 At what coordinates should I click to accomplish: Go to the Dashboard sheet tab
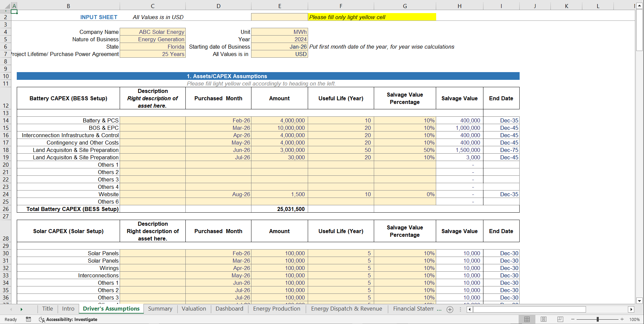point(229,309)
